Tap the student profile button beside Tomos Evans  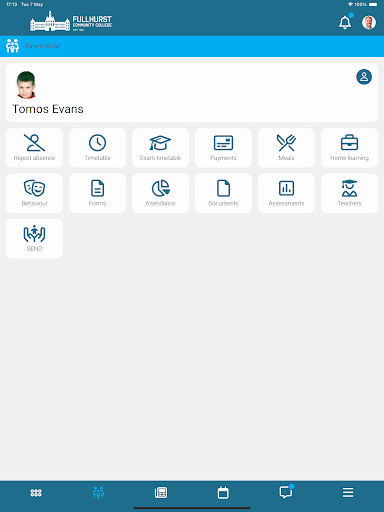(364, 77)
